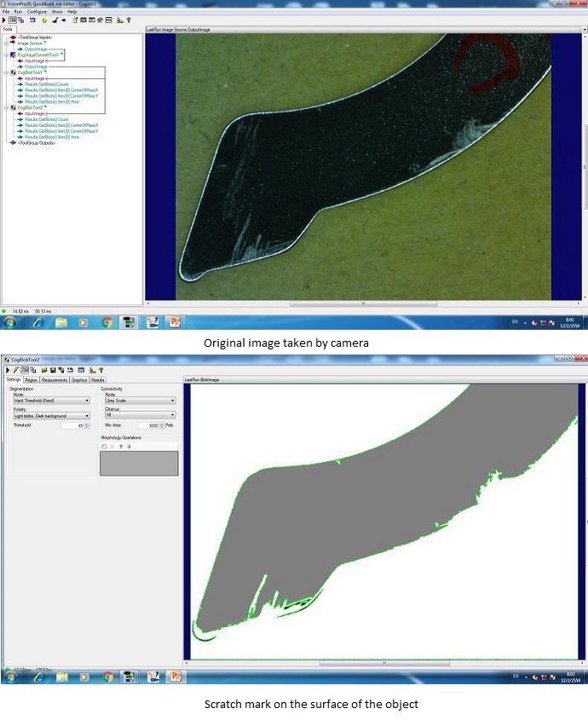Click the Min Area value field
The height and width of the screenshot is (720, 588).
click(x=147, y=424)
